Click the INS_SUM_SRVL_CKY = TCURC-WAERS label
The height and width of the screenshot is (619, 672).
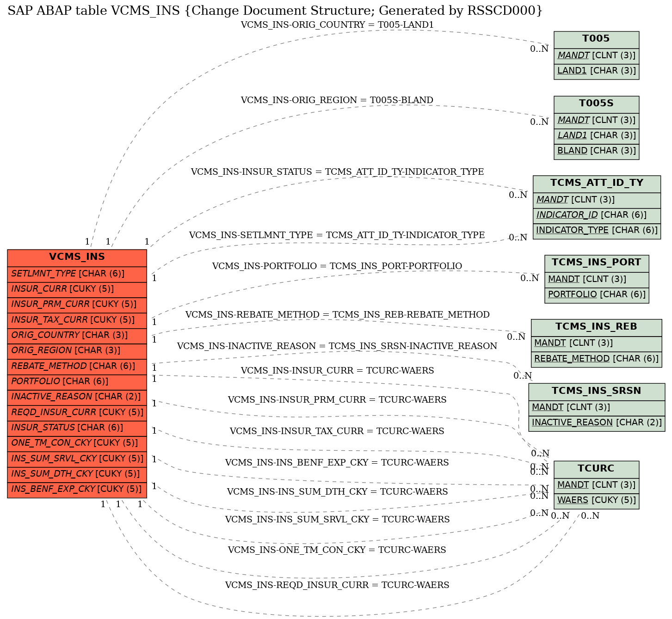(x=337, y=520)
